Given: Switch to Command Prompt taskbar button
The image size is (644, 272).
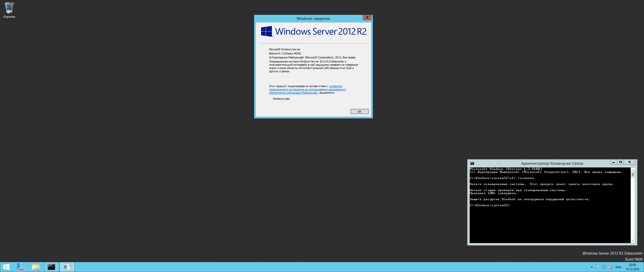Looking at the screenshot, I should tap(51, 267).
